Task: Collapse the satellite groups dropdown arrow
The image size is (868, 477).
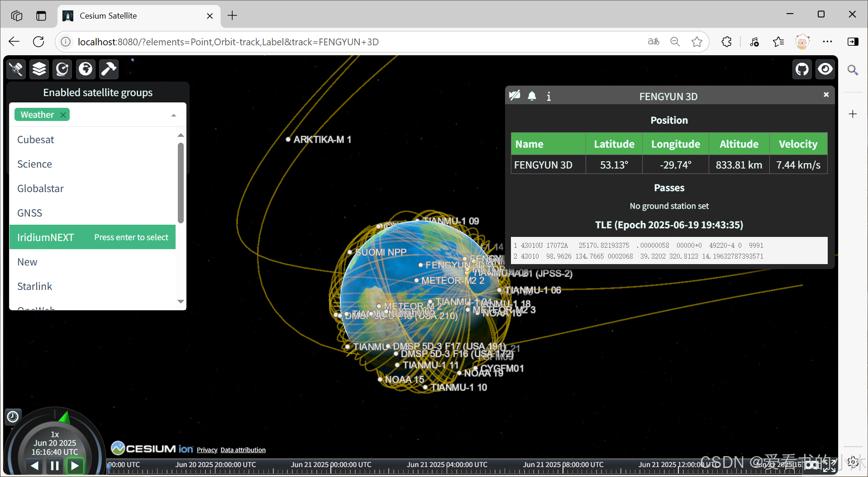Action: pyautogui.click(x=174, y=116)
